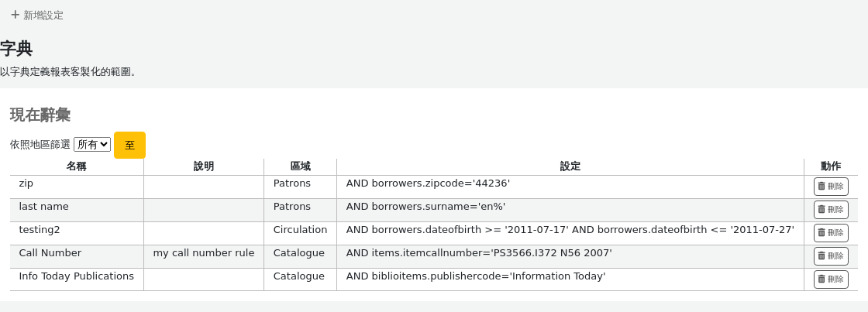Click the yellow 至 button
This screenshot has width=868, height=312.
tap(129, 145)
